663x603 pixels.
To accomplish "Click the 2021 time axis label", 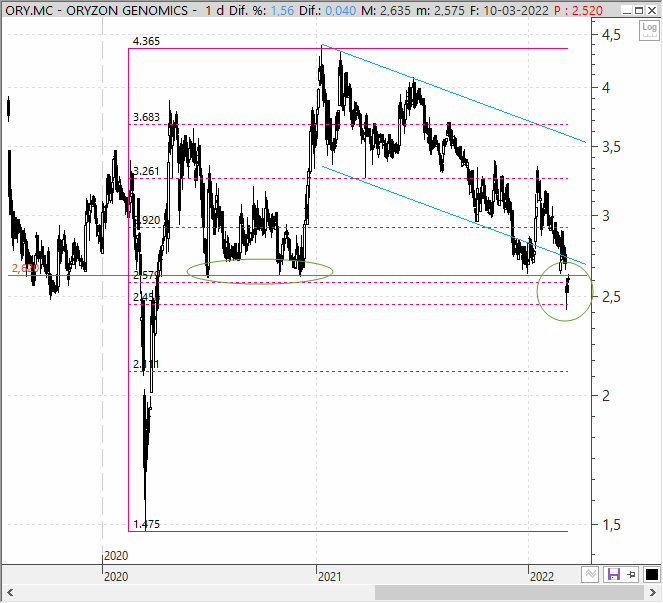I will click(329, 576).
